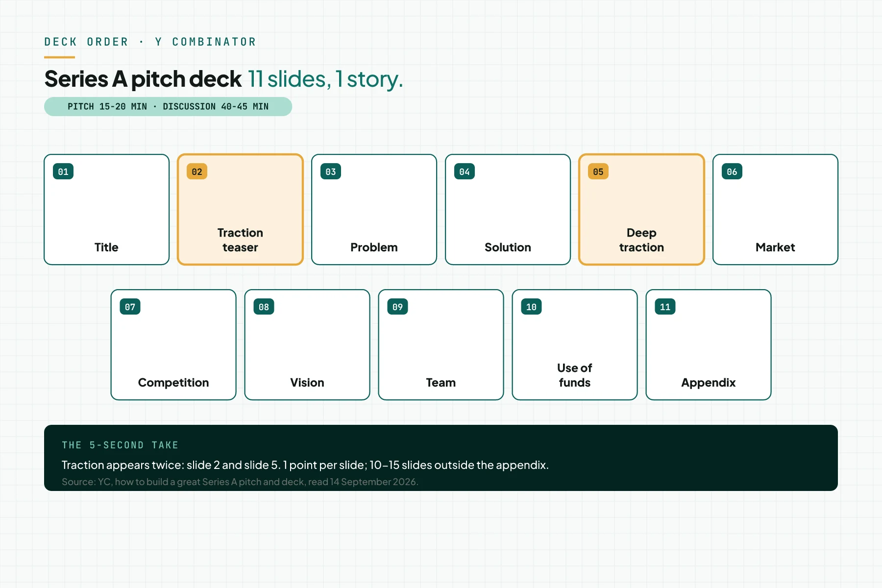This screenshot has height=588, width=882.
Task: Click the 04 number badge
Action: coord(465,171)
